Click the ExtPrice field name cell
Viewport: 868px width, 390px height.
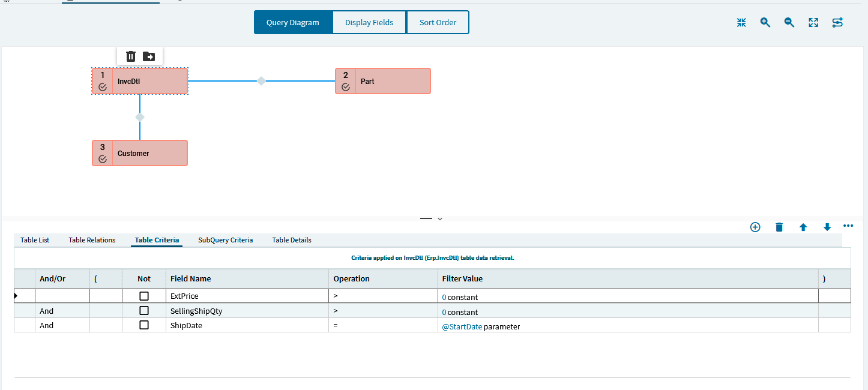[247, 296]
